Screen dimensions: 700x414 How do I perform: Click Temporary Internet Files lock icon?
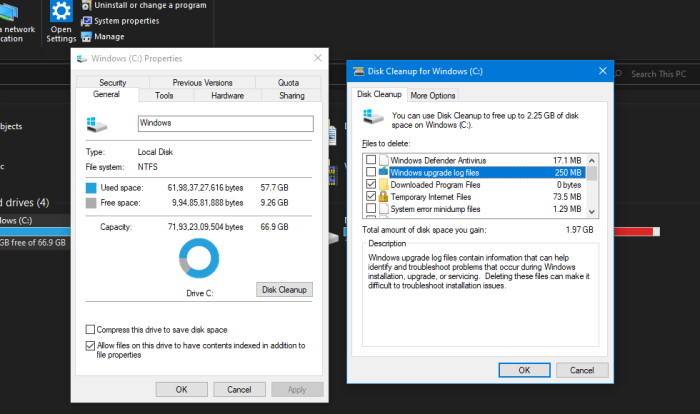[x=383, y=197]
